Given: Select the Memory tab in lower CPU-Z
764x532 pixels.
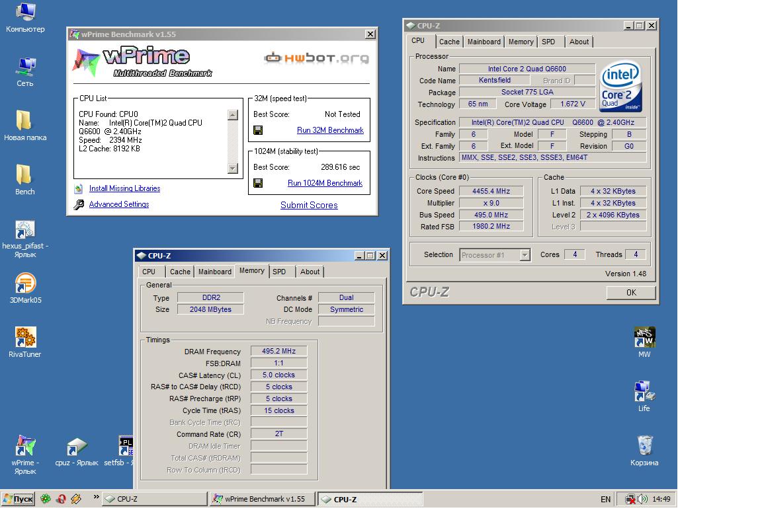Looking at the screenshot, I should tap(252, 270).
